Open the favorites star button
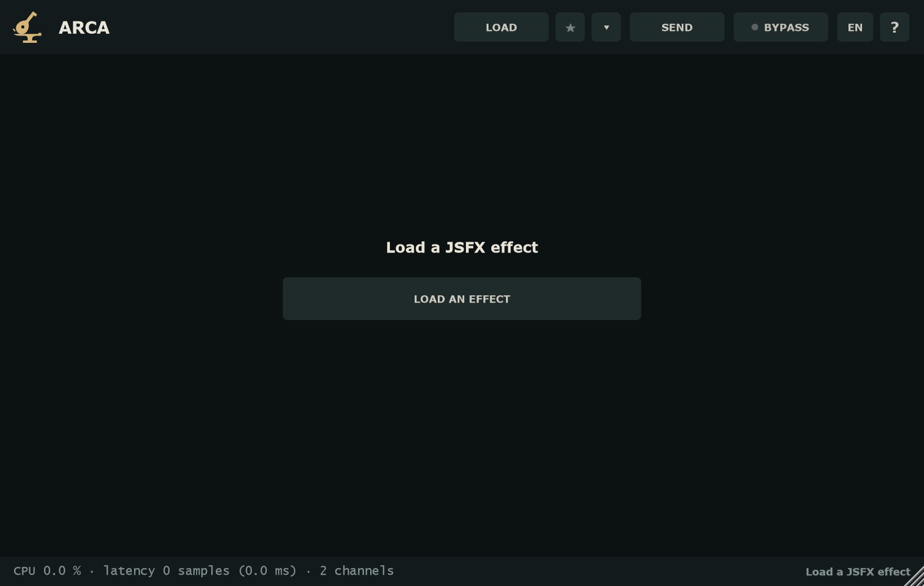This screenshot has width=924, height=586. 570,27
